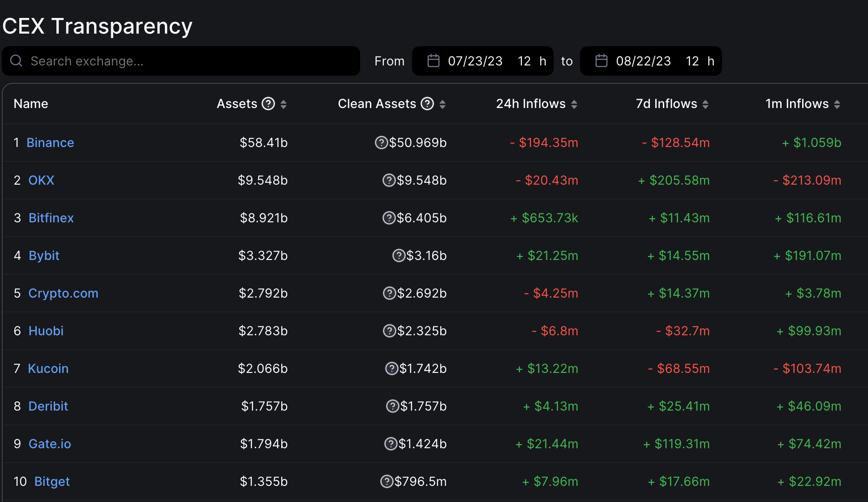Viewport: 868px width, 502px height.
Task: Sort by Clean Assets arrows
Action: coord(443,104)
